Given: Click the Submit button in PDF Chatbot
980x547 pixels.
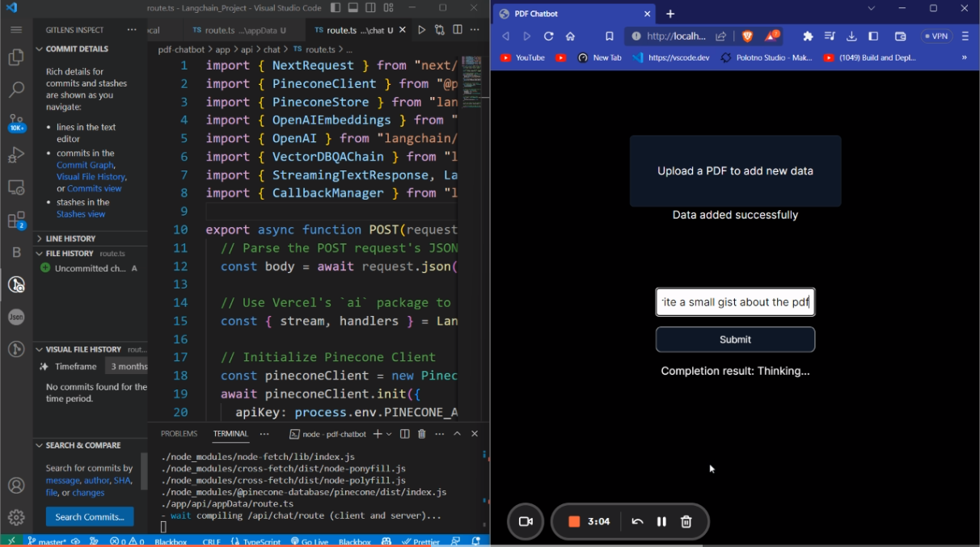Looking at the screenshot, I should 735,339.
